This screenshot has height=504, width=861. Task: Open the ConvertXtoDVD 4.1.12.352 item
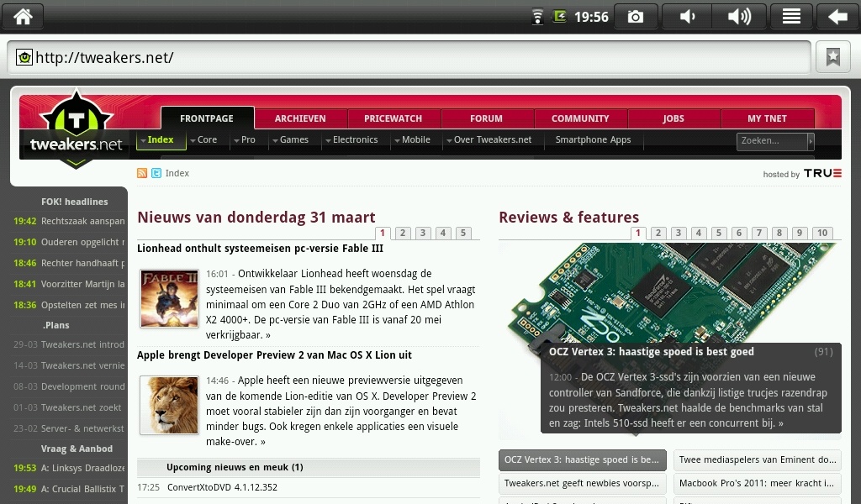pyautogui.click(x=222, y=487)
